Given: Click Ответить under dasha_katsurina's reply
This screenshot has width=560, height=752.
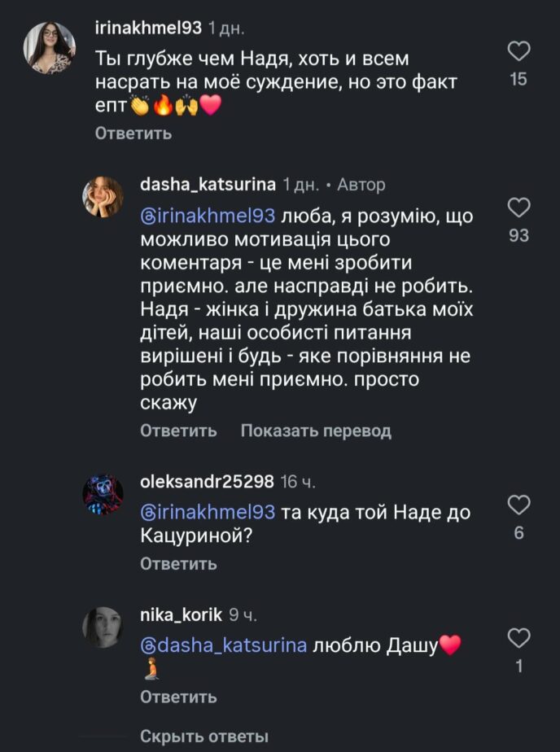Looking at the screenshot, I should tap(178, 431).
